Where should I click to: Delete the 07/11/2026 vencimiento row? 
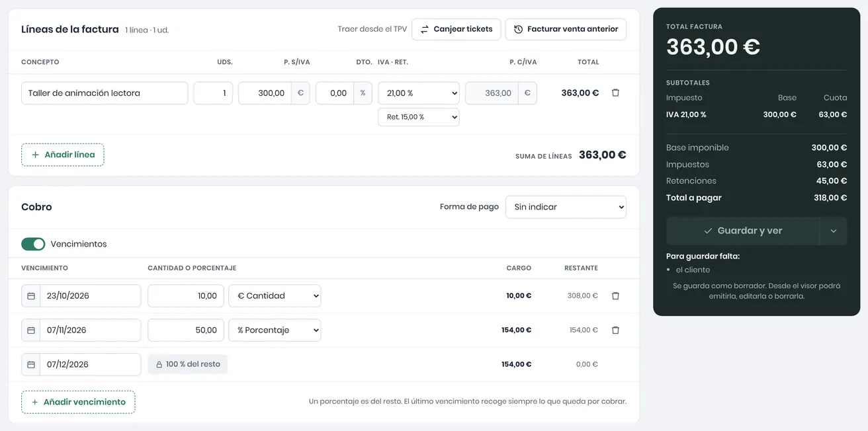pyautogui.click(x=615, y=330)
